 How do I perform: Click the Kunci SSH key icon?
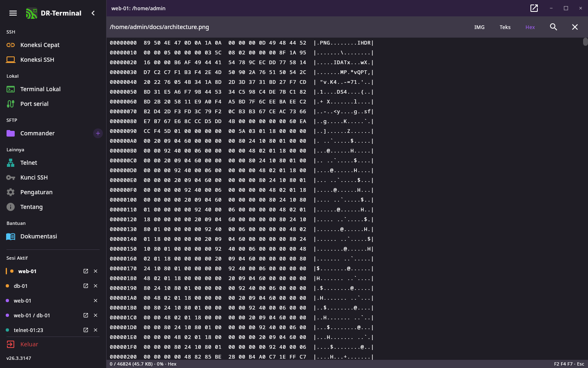11,177
